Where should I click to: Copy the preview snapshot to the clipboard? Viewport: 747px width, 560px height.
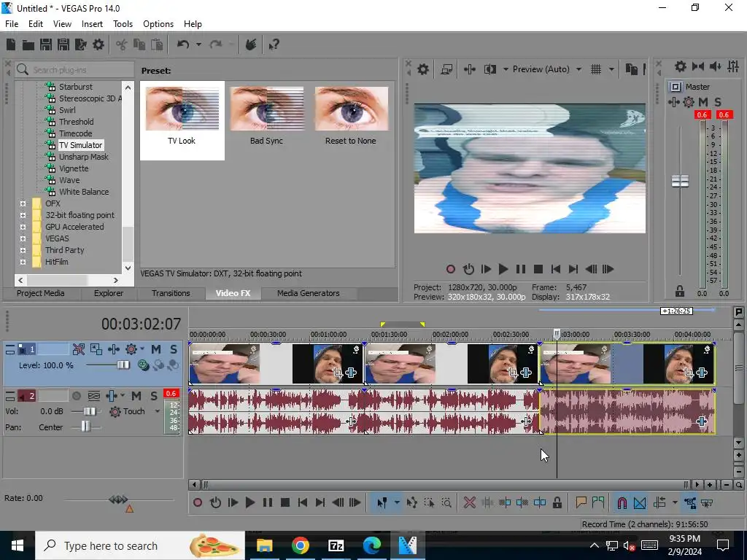coord(631,69)
